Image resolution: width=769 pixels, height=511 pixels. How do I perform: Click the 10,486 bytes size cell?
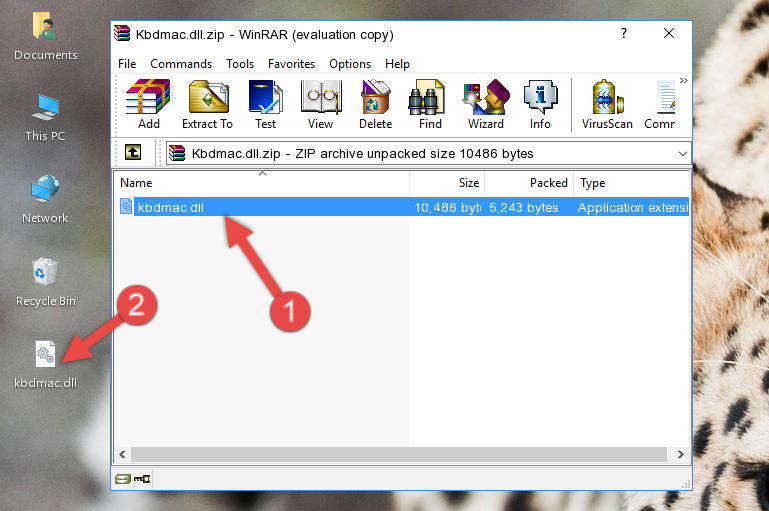[447, 208]
